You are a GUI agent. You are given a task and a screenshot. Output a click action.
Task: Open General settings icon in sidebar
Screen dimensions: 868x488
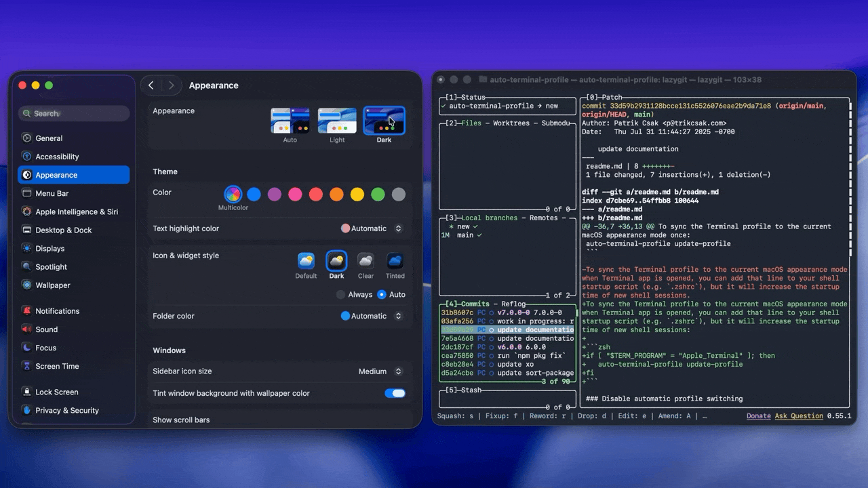pyautogui.click(x=26, y=138)
